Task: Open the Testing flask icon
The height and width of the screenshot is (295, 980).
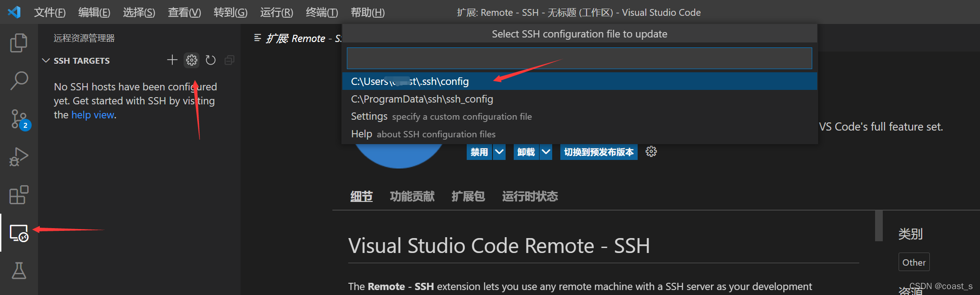Action: click(19, 271)
